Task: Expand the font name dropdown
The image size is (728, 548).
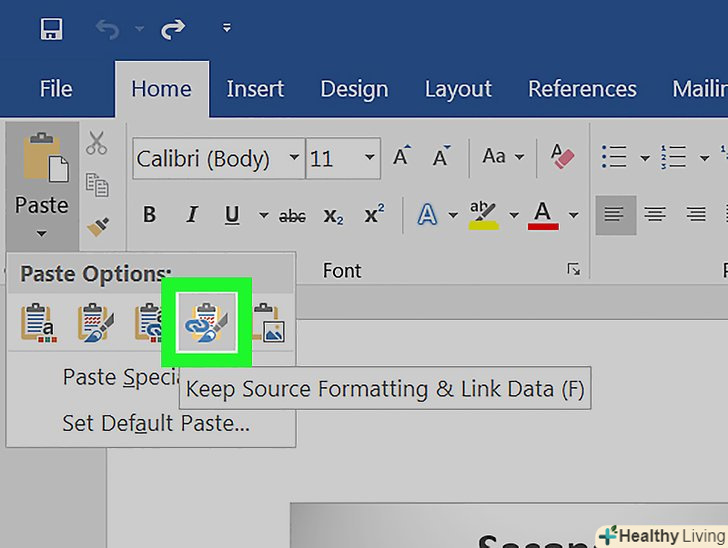Action: (x=293, y=158)
